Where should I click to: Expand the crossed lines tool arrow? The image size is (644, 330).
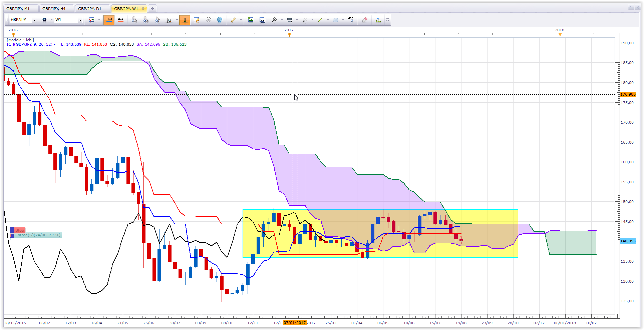(282, 20)
